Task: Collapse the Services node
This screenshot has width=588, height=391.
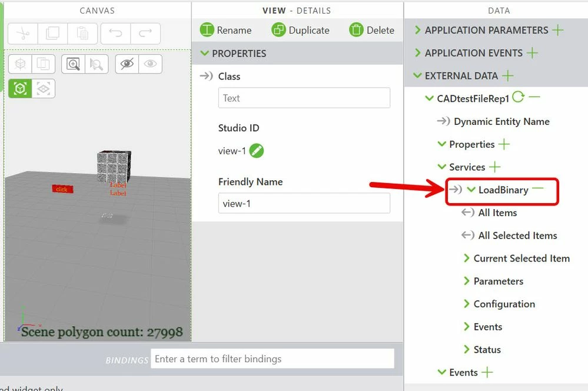Action: (x=442, y=167)
